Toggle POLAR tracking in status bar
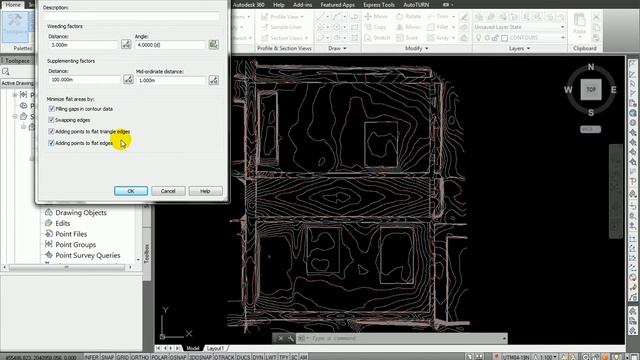The height and width of the screenshot is (360, 640). click(x=159, y=357)
